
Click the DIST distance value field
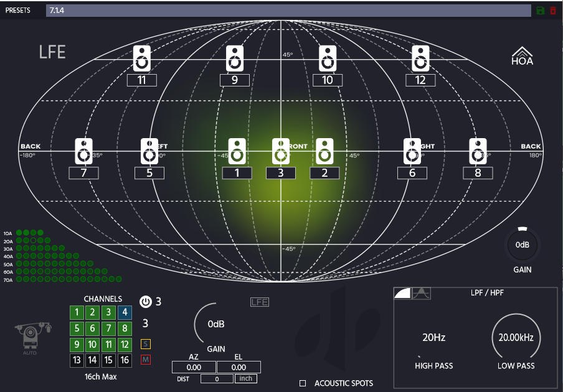coord(217,379)
